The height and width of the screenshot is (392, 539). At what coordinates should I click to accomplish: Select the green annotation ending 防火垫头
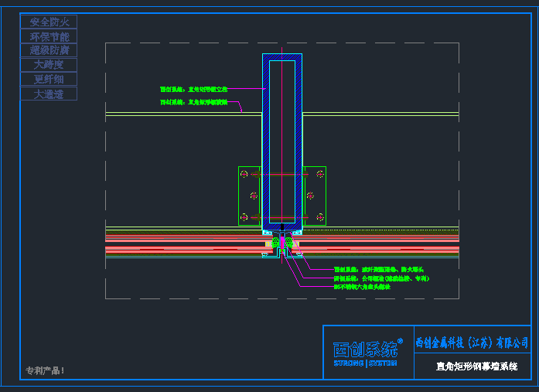[379, 269]
